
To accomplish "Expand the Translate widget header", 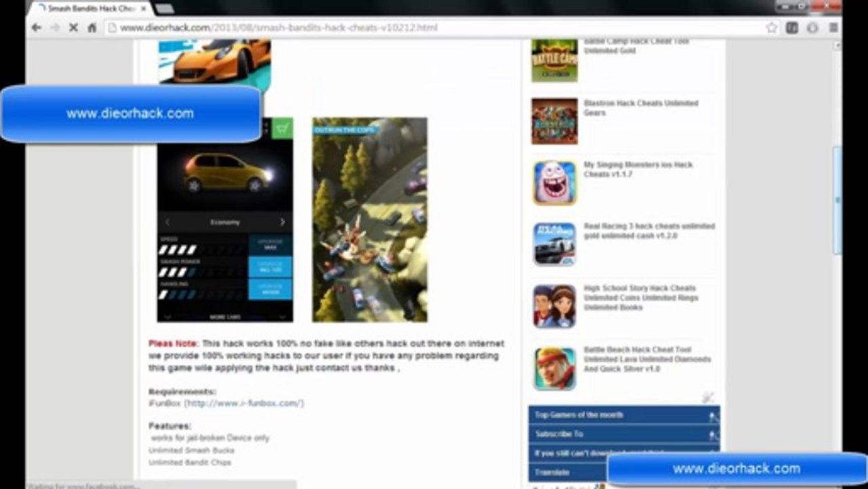I will pyautogui.click(x=569, y=472).
